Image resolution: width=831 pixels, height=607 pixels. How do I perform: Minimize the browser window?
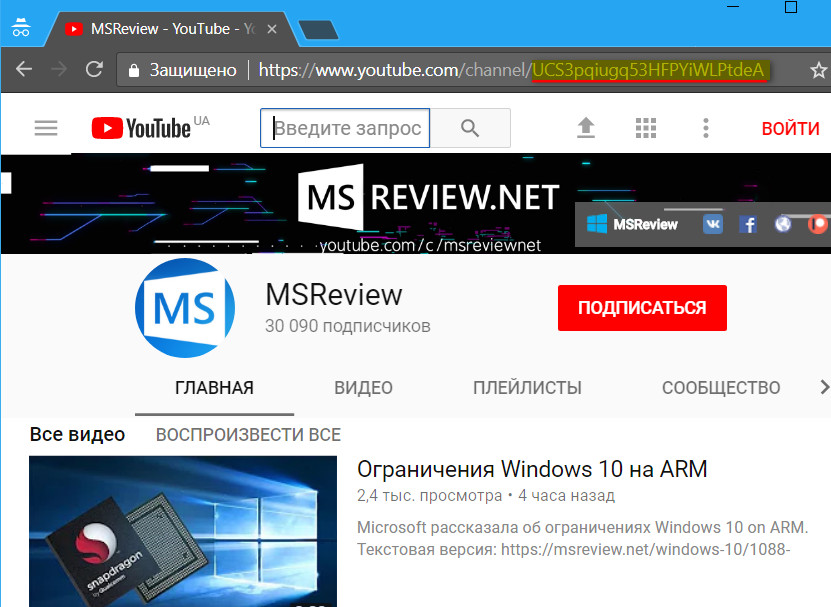pyautogui.click(x=733, y=6)
